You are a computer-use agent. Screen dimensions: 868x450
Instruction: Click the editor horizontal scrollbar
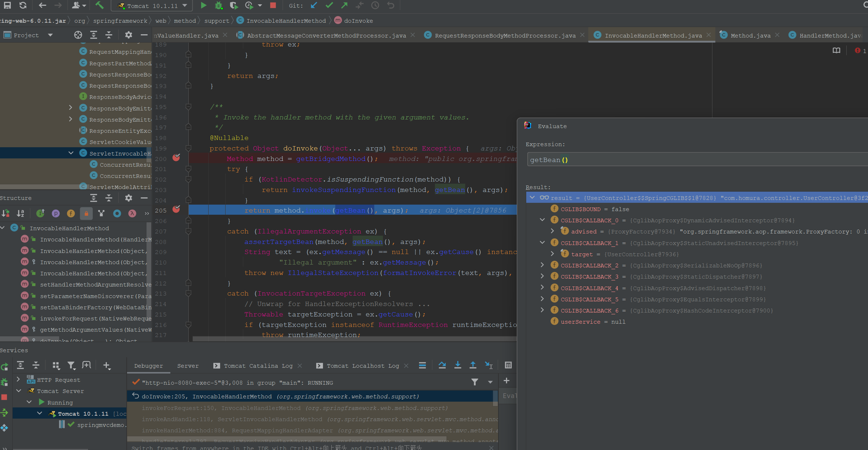[354, 339]
